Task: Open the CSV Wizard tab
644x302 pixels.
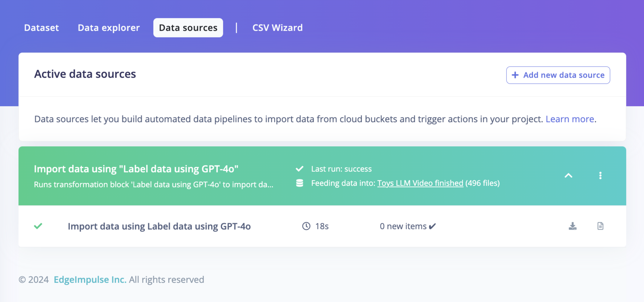Action: (277, 28)
